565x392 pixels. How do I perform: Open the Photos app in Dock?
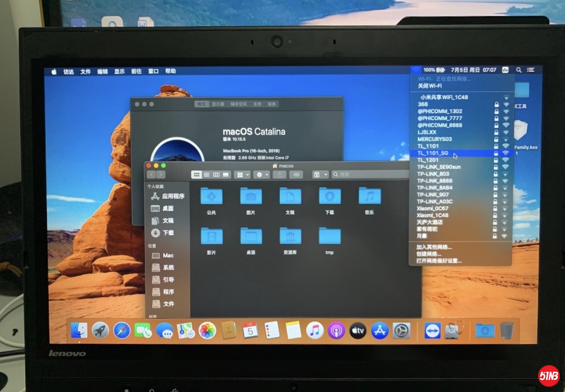[207, 330]
